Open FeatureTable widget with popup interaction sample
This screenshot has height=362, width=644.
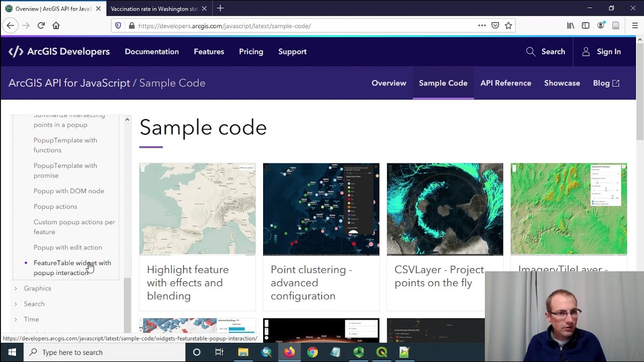(72, 268)
